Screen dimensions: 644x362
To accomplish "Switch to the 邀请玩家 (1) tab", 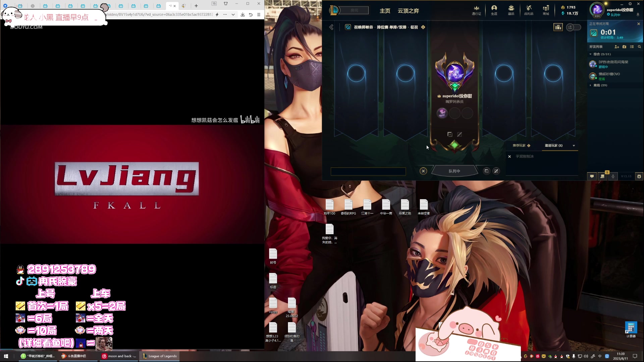I will point(553,145).
